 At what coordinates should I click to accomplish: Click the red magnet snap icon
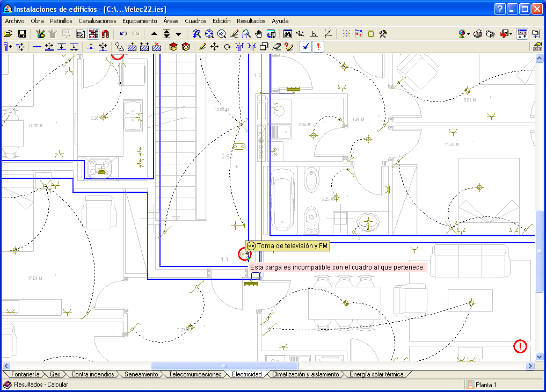(105, 34)
